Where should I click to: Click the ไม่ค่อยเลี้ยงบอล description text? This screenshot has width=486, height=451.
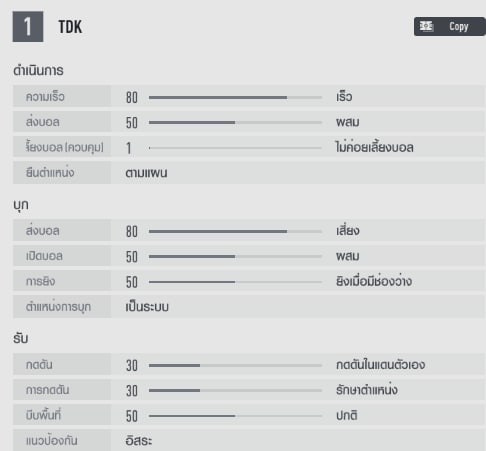coord(374,147)
